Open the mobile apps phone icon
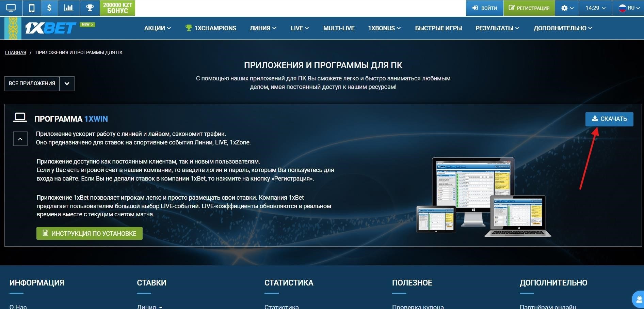This screenshot has width=644, height=309. point(32,8)
